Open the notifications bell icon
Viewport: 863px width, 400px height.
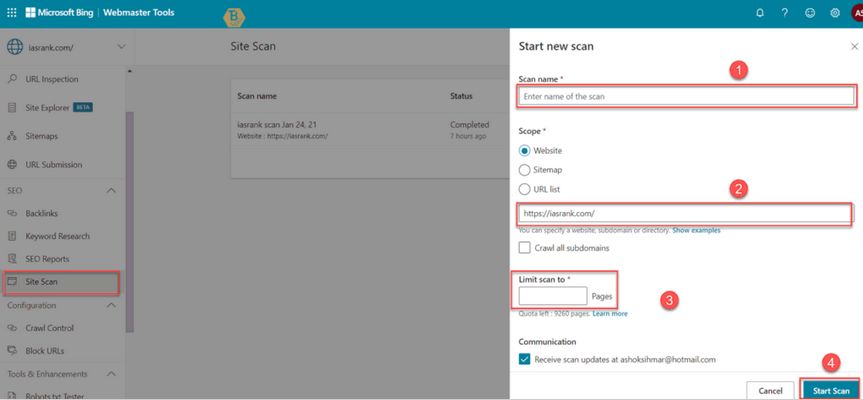[760, 13]
